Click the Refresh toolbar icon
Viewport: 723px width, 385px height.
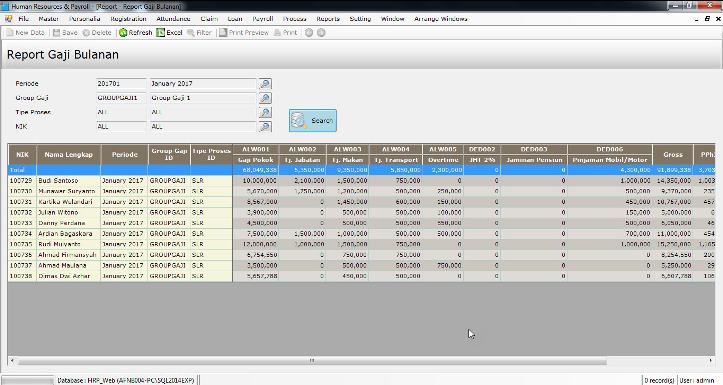click(123, 33)
